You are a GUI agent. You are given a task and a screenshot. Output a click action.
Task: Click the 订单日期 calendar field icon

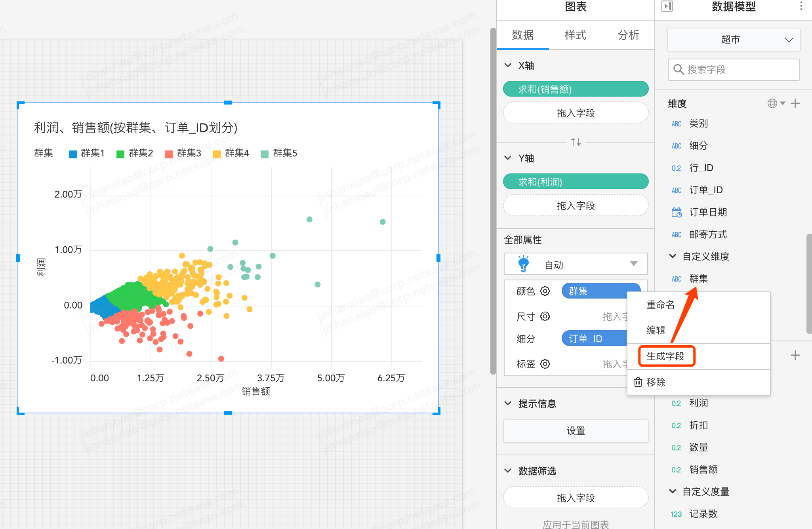point(677,212)
